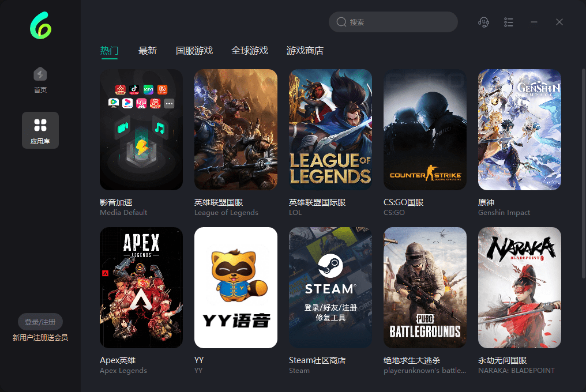Click the three-dots more icon on 影音加速 card

pyautogui.click(x=169, y=103)
